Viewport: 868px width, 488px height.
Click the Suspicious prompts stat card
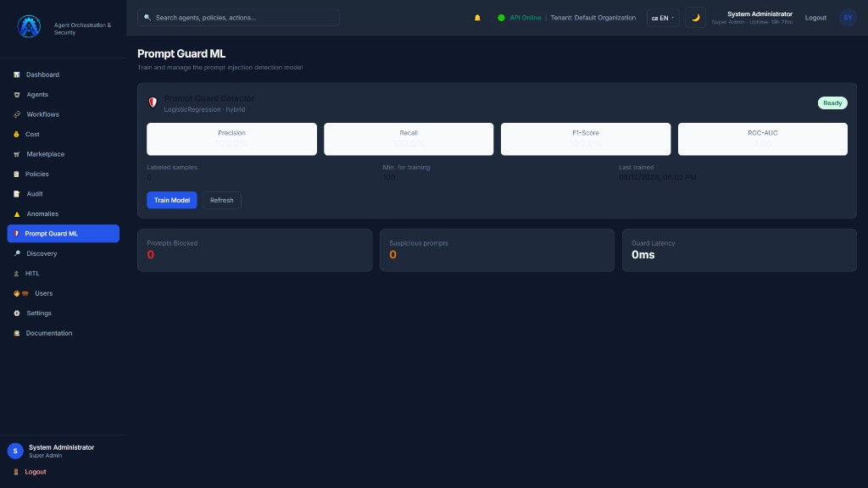497,250
